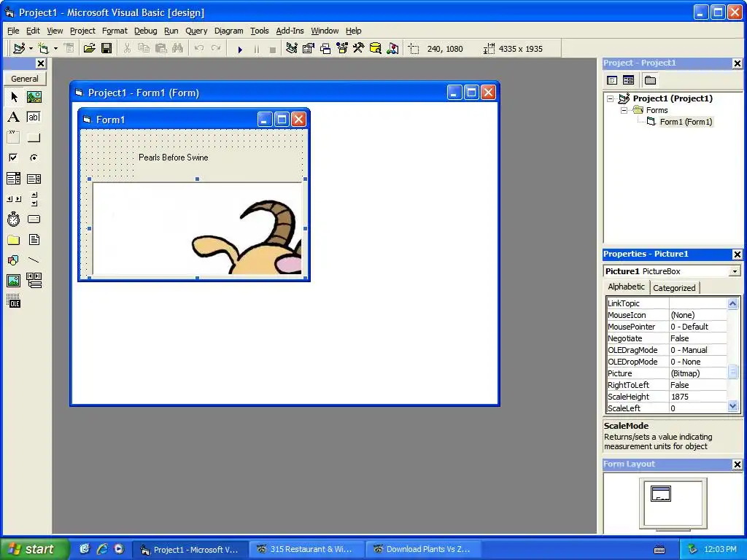
Task: Open the Add Form dropdown arrow
Action: coord(55,49)
